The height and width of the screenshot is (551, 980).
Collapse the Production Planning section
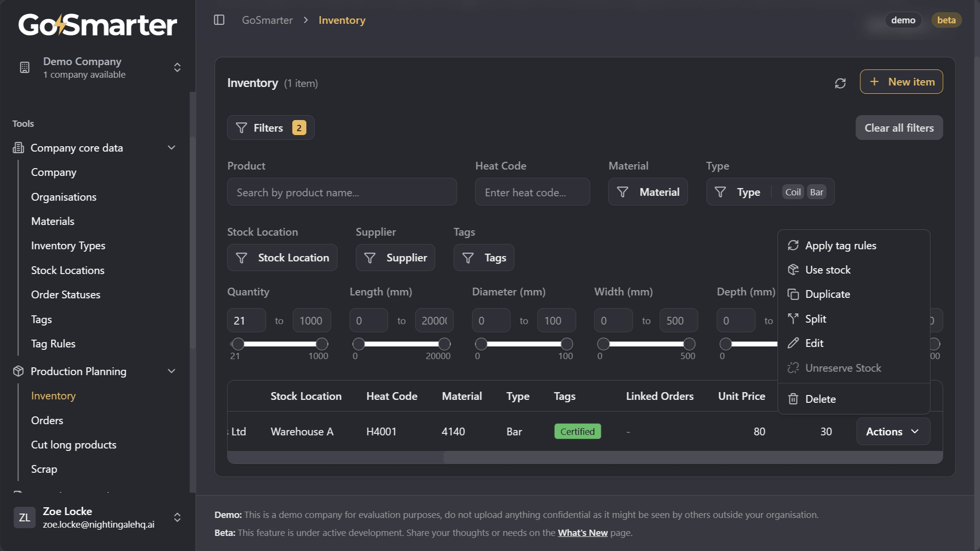[x=171, y=371]
